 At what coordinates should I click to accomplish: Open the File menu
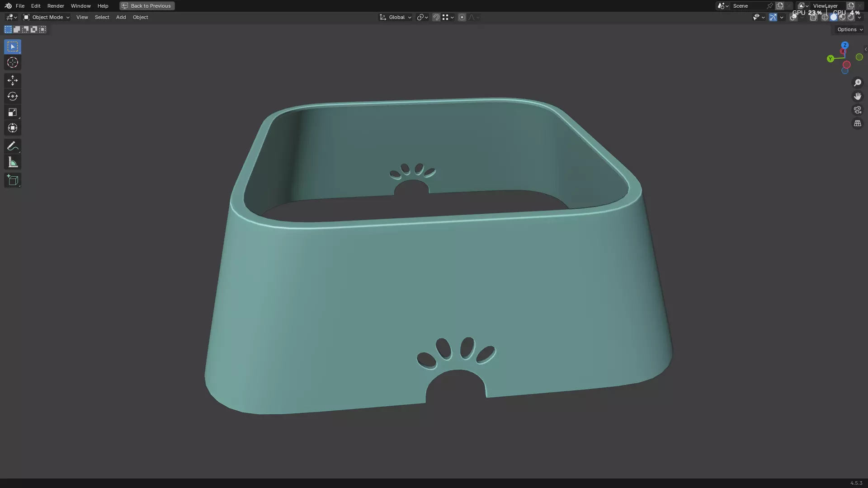pyautogui.click(x=20, y=6)
